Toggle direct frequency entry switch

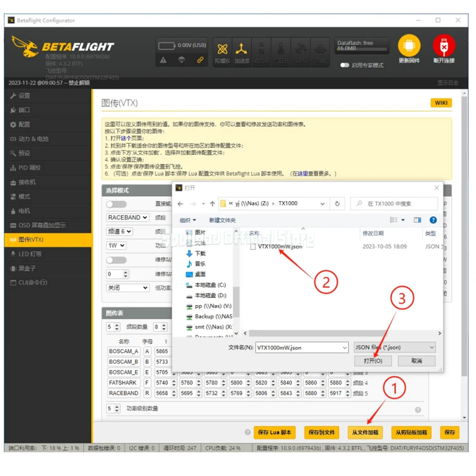[x=116, y=204]
